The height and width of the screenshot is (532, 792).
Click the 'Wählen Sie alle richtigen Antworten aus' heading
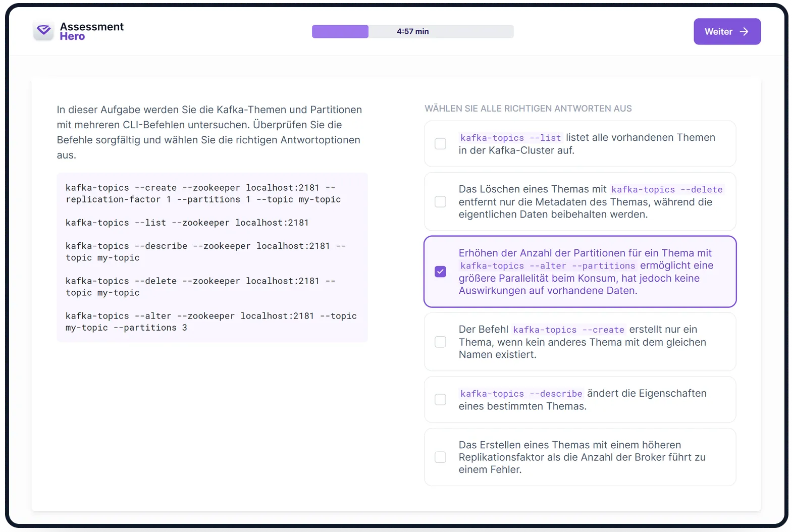pos(528,109)
